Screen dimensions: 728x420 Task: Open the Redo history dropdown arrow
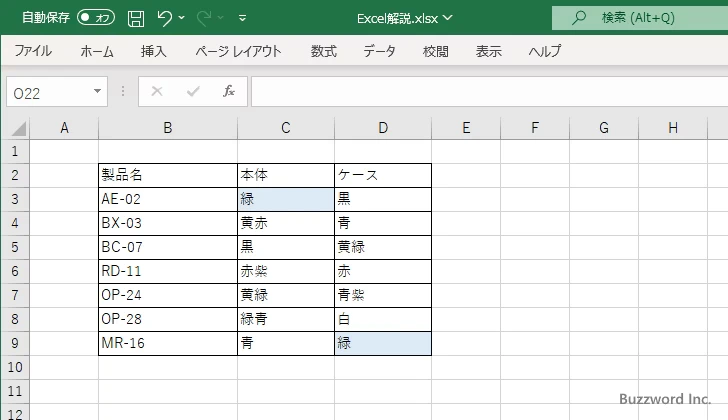pos(221,18)
